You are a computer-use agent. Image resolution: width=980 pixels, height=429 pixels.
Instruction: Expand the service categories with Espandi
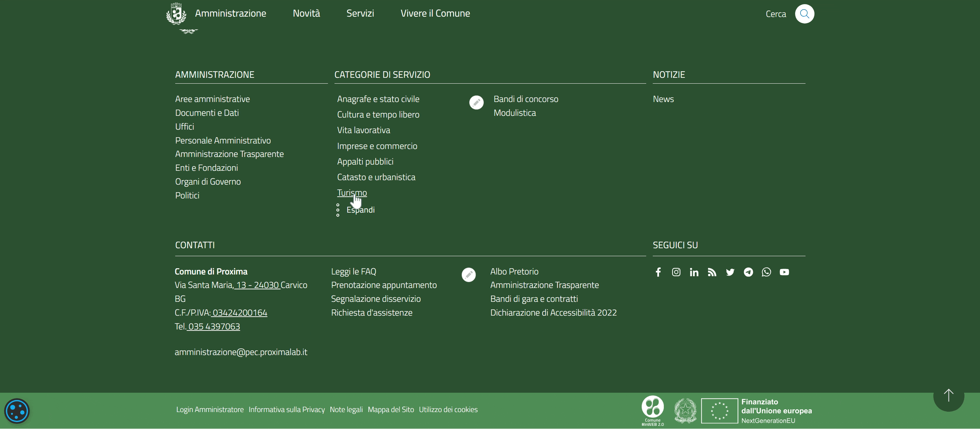pyautogui.click(x=360, y=210)
